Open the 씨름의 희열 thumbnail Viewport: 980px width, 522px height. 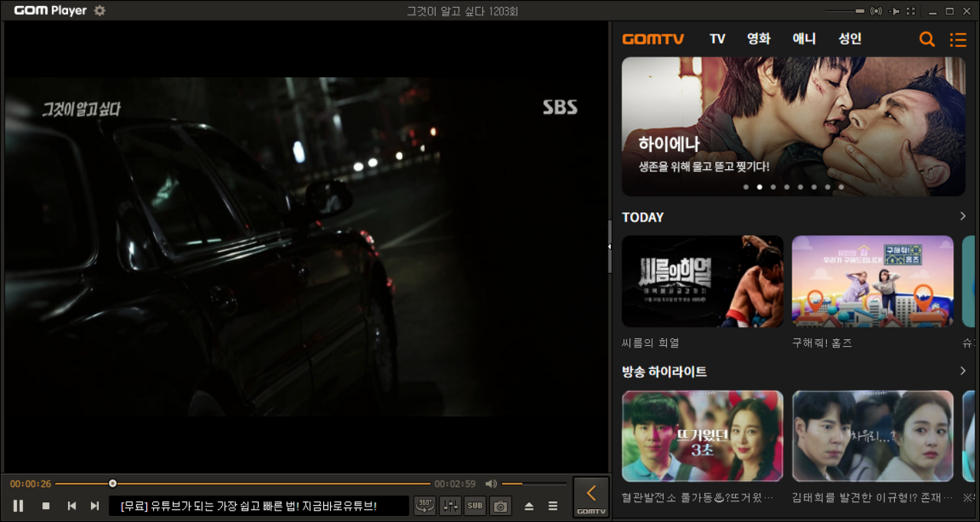pyautogui.click(x=702, y=281)
